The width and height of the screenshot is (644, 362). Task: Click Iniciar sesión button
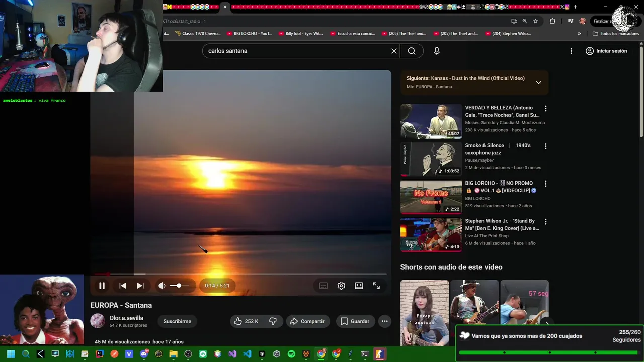(606, 51)
